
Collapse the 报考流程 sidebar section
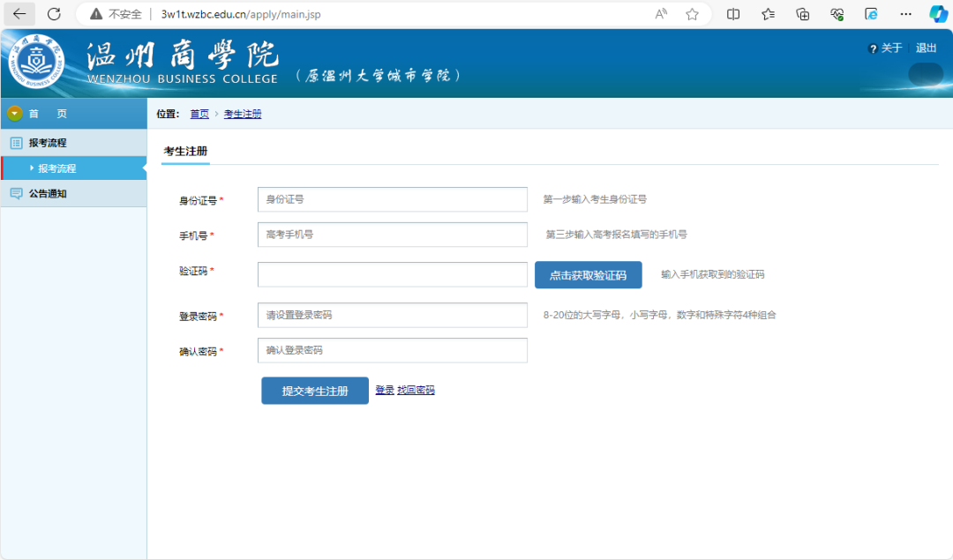(48, 143)
